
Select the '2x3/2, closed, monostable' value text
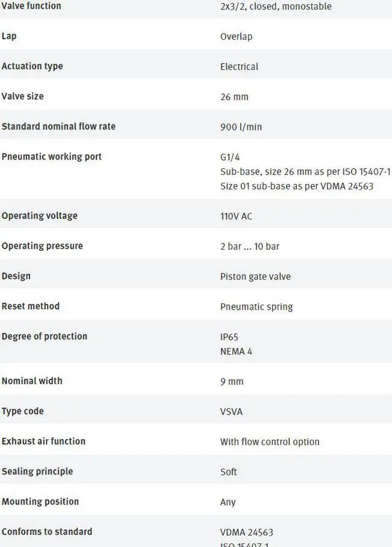point(276,7)
